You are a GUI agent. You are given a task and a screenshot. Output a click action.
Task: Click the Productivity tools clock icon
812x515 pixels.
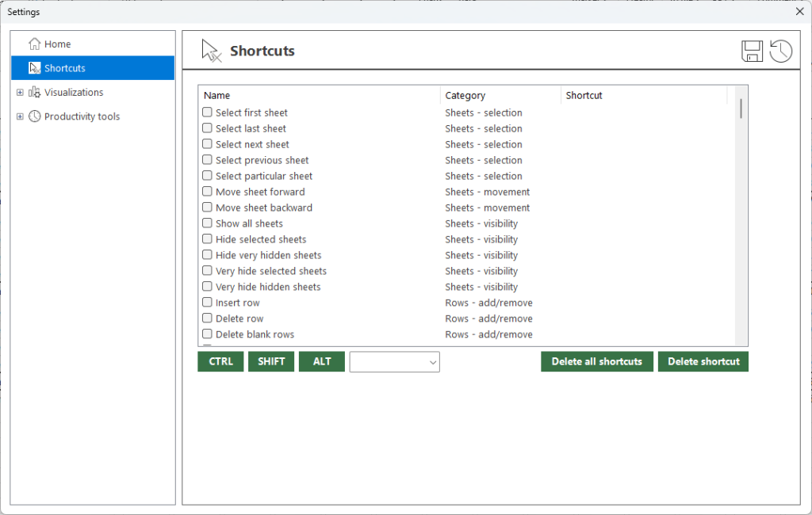pos(34,116)
